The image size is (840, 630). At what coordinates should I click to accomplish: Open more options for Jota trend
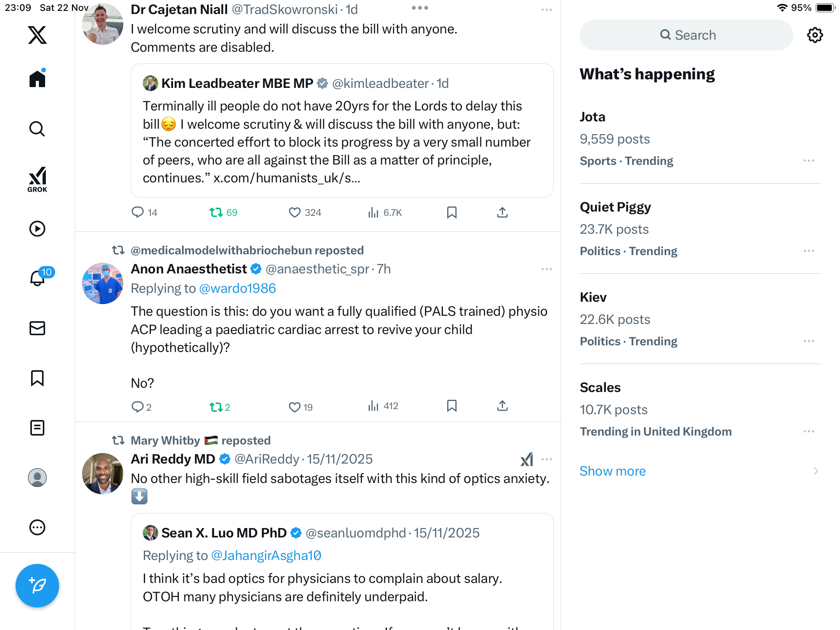point(808,161)
